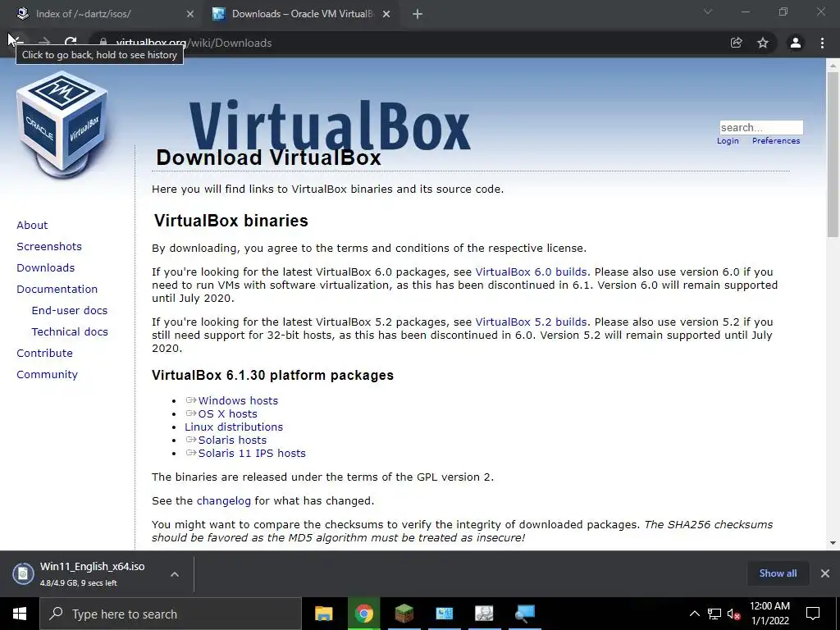Click the VirtualBox cube logo
The image size is (840, 630).
62,125
